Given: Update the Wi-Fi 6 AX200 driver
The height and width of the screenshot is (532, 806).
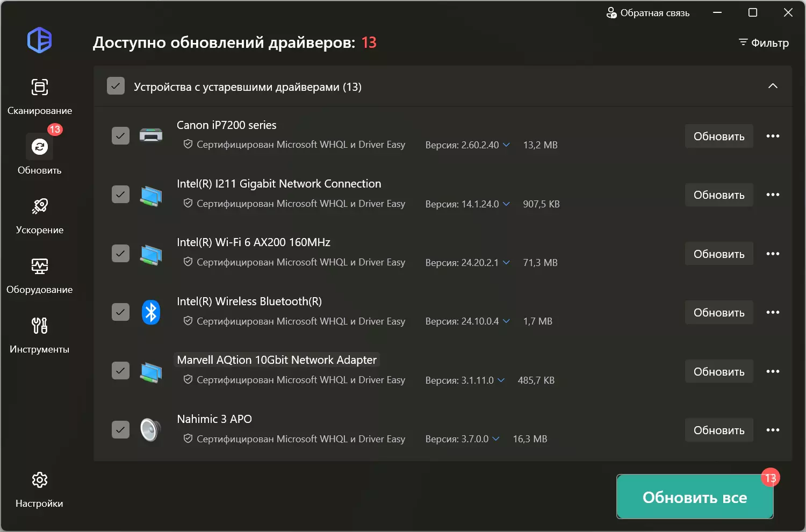Looking at the screenshot, I should (x=719, y=254).
